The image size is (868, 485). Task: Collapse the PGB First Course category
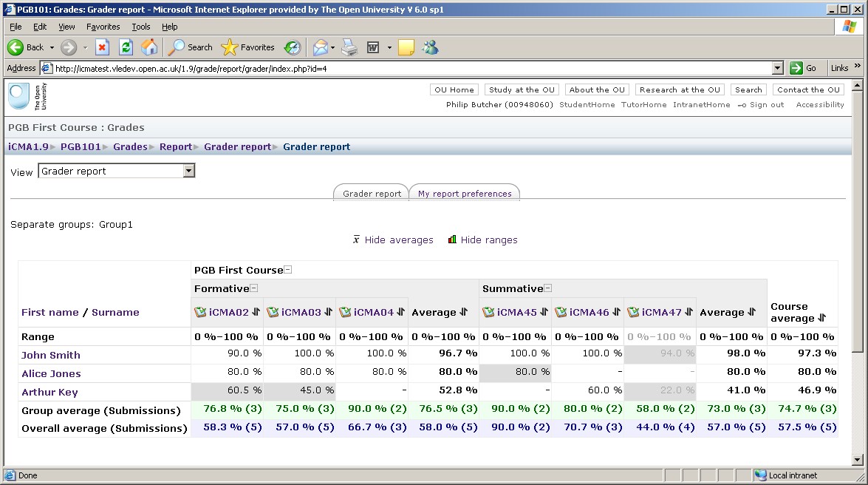(288, 270)
